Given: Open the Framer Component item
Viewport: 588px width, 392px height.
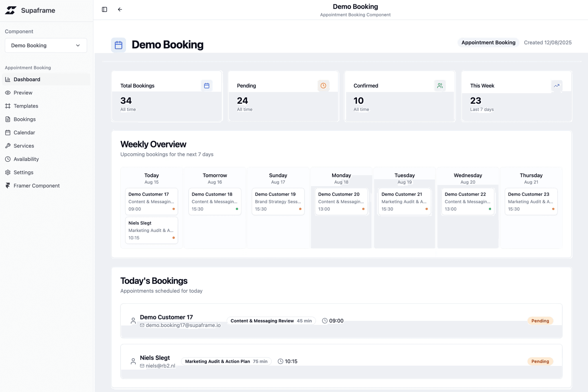Looking at the screenshot, I should [36, 186].
